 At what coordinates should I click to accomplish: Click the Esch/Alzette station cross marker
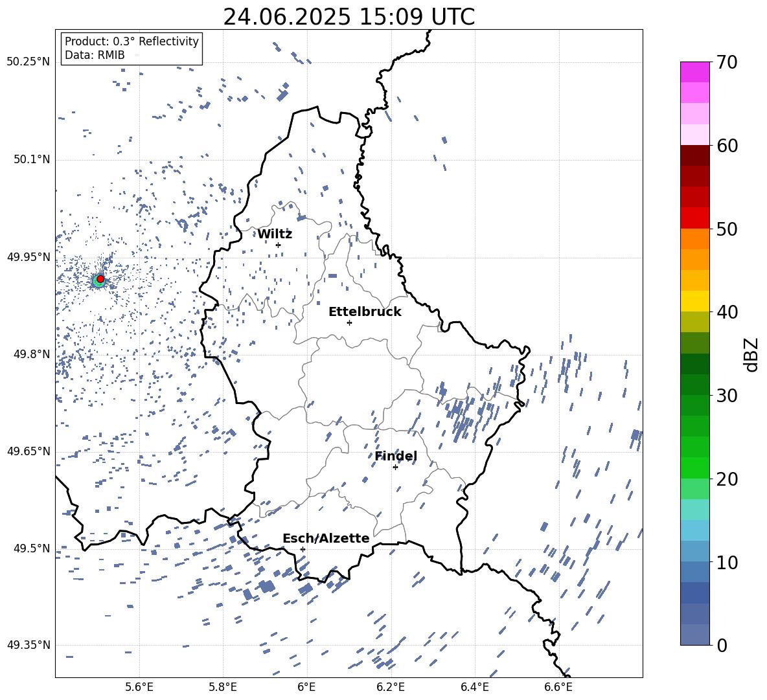pyautogui.click(x=303, y=549)
